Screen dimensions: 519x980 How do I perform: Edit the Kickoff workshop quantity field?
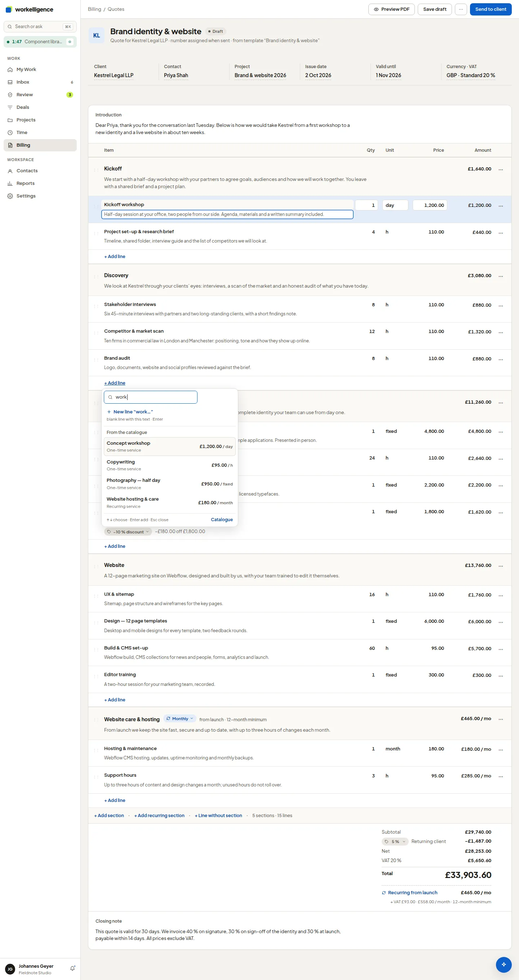tap(367, 205)
